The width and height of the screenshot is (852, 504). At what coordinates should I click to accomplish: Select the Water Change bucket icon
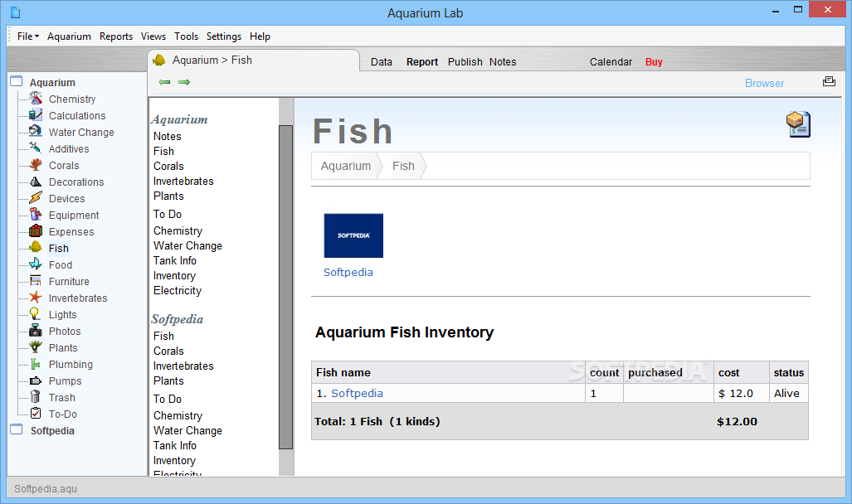click(36, 132)
